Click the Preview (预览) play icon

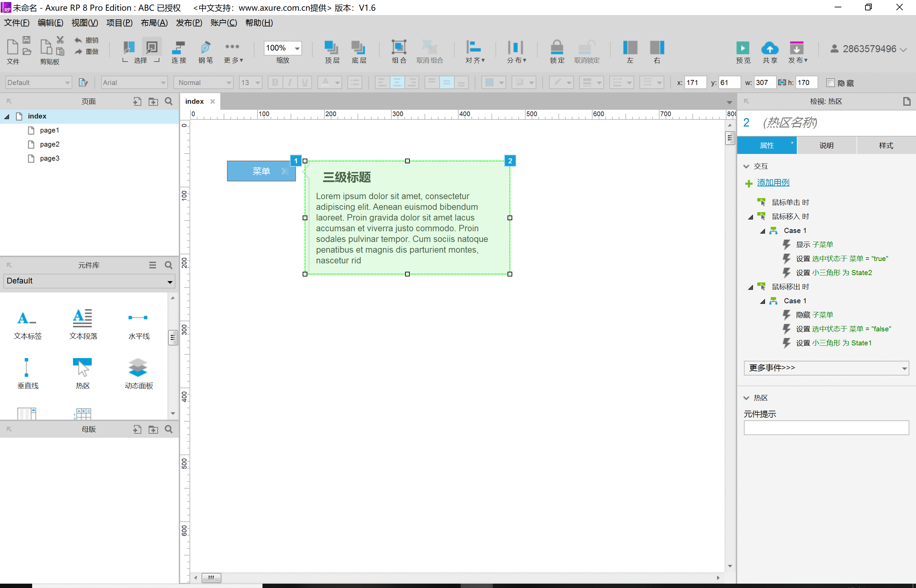point(743,48)
